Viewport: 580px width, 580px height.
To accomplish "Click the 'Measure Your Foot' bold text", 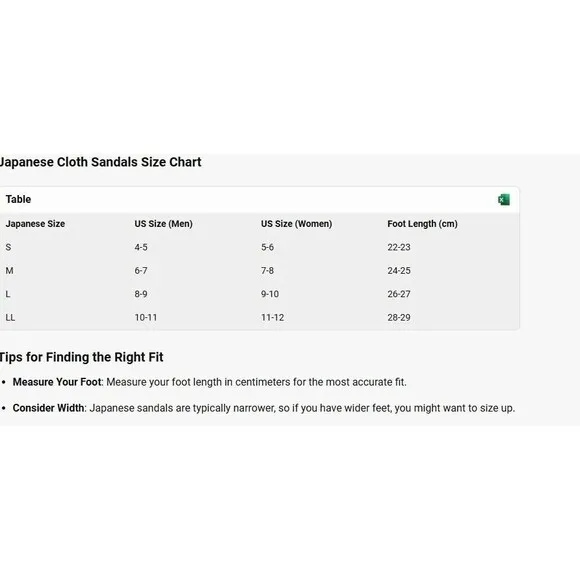I will coord(57,382).
